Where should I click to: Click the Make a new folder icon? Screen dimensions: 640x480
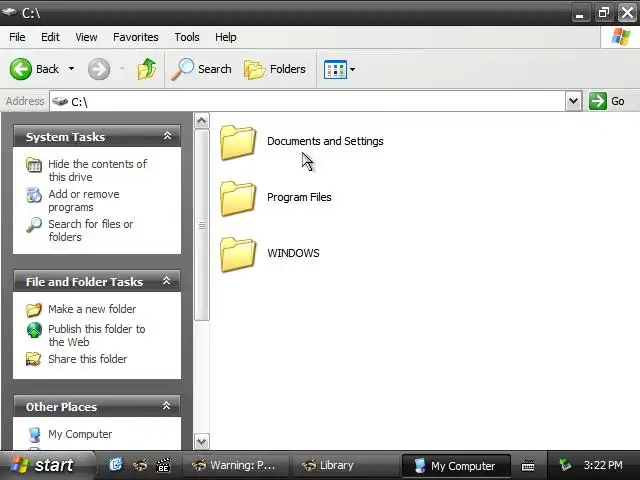pyautogui.click(x=34, y=310)
